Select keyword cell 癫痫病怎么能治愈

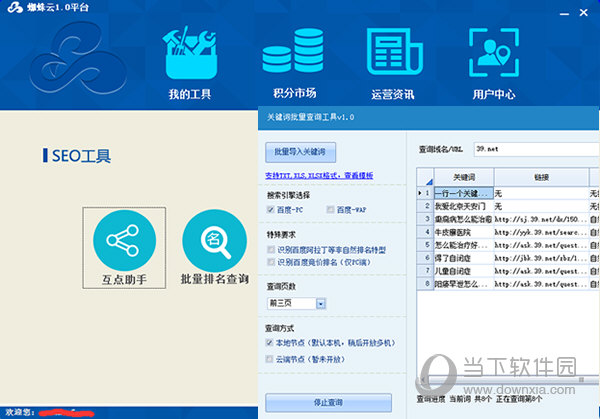click(464, 219)
